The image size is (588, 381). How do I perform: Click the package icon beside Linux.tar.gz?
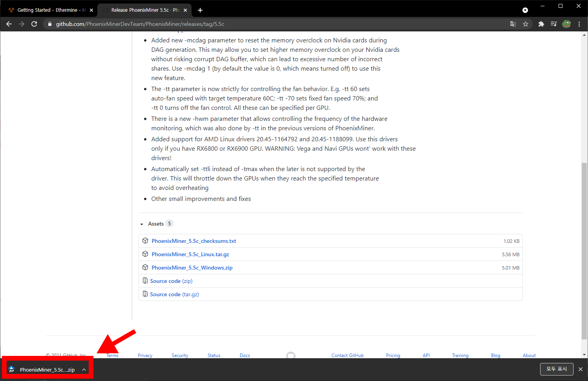145,254
